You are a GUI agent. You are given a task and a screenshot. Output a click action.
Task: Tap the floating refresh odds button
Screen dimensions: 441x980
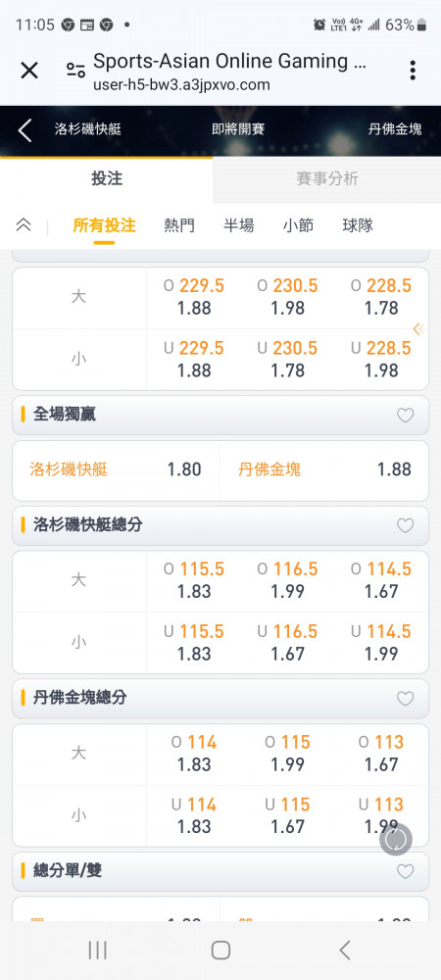click(395, 840)
